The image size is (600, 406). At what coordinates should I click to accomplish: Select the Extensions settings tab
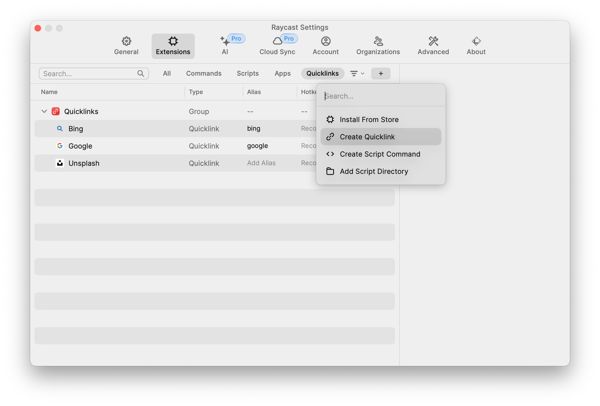click(173, 46)
